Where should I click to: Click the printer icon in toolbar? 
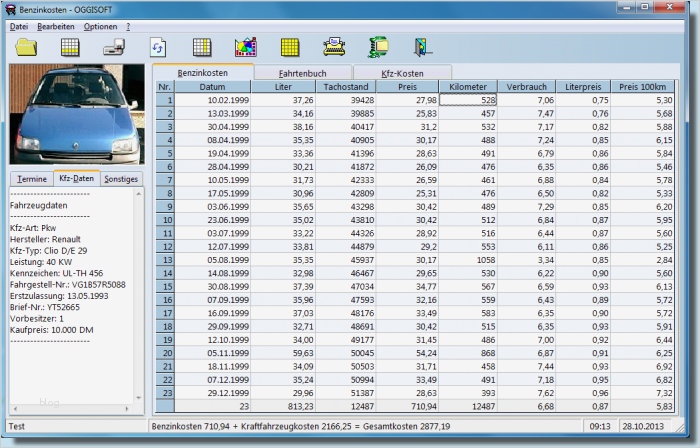[x=114, y=46]
